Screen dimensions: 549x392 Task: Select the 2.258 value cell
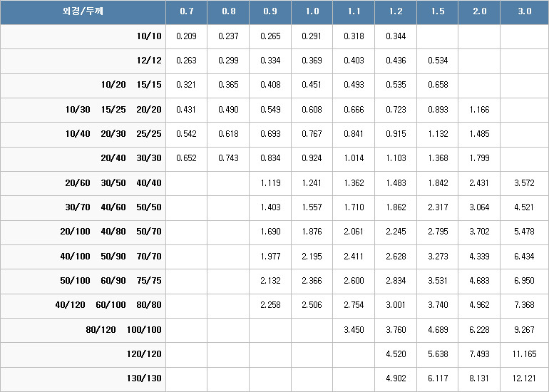point(270,305)
